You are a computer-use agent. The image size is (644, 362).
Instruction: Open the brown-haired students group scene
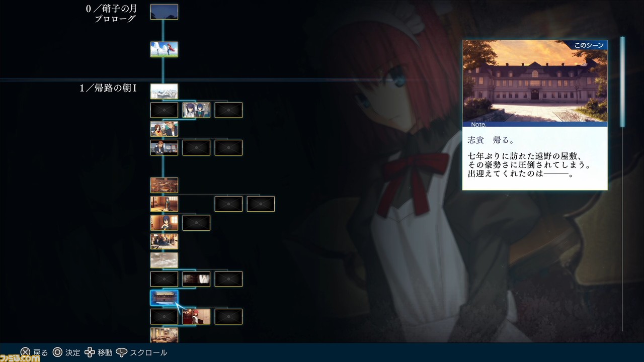164,129
